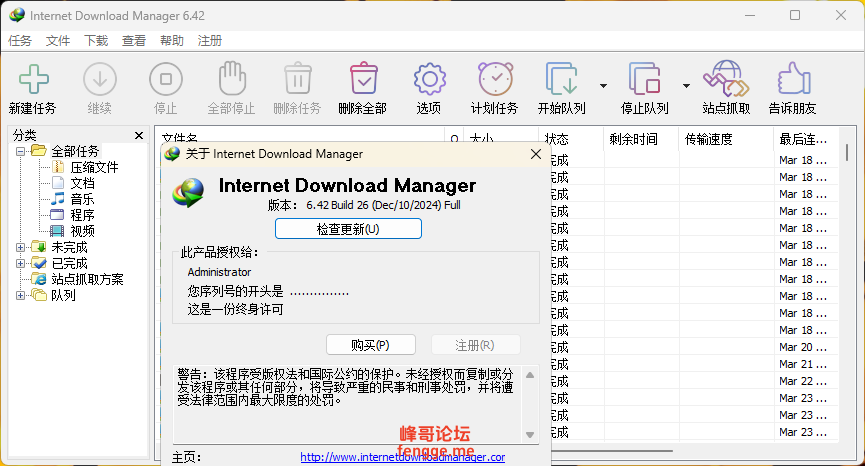
Task: Open the Start Queue dropdown arrow
Action: click(x=603, y=85)
